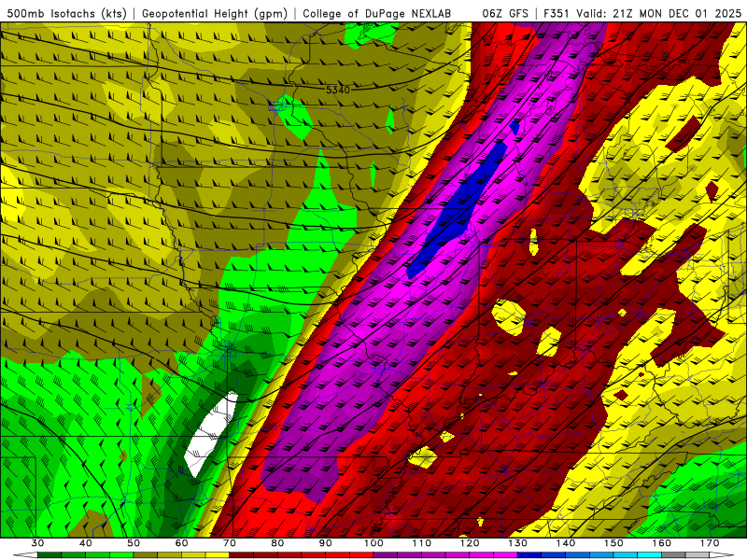747x560 pixels.
Task: Click the '100' color bar label
Action: (x=373, y=543)
